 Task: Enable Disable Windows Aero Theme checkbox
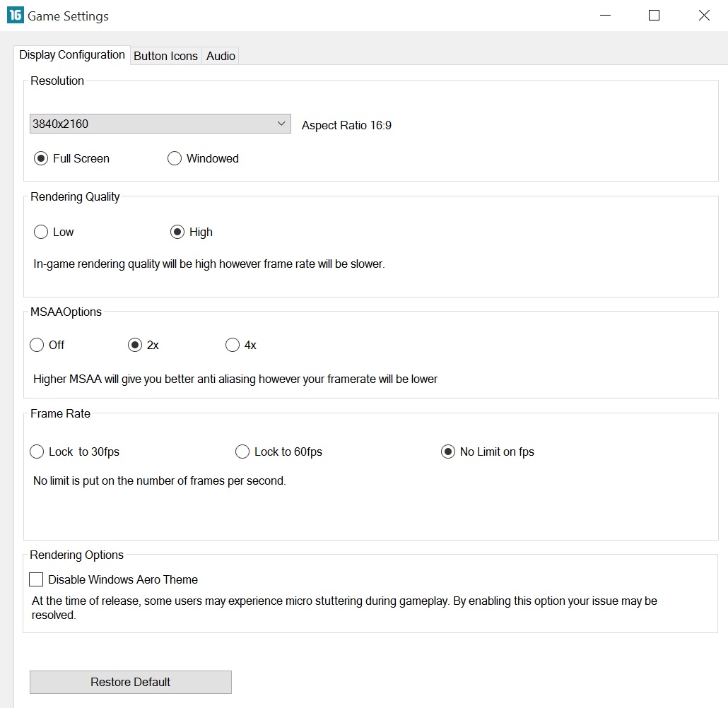tap(36, 579)
